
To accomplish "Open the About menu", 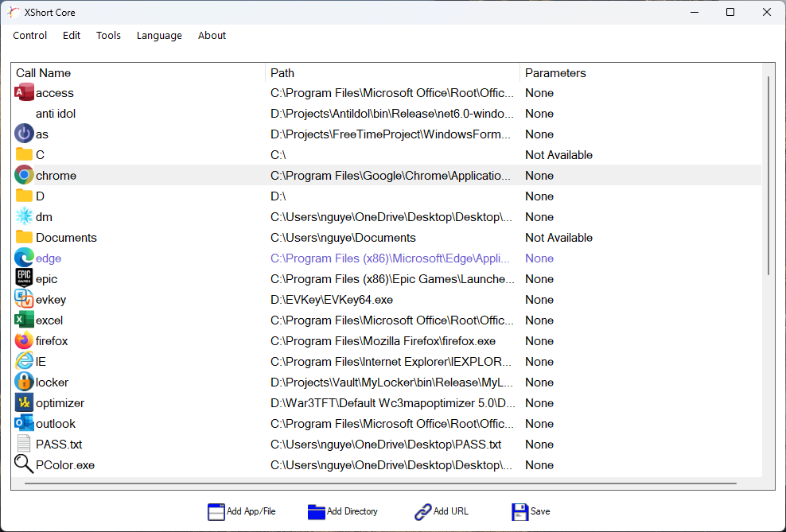I will click(x=212, y=36).
